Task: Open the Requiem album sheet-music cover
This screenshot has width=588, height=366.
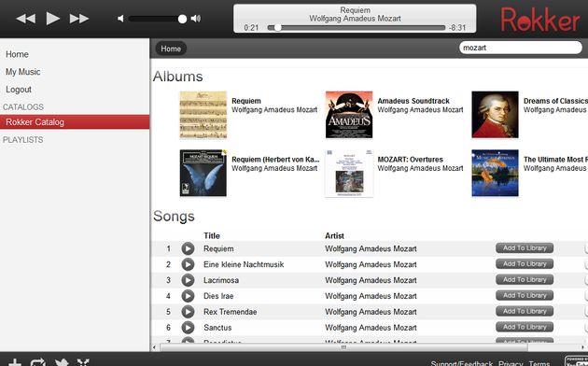Action: [x=203, y=115]
